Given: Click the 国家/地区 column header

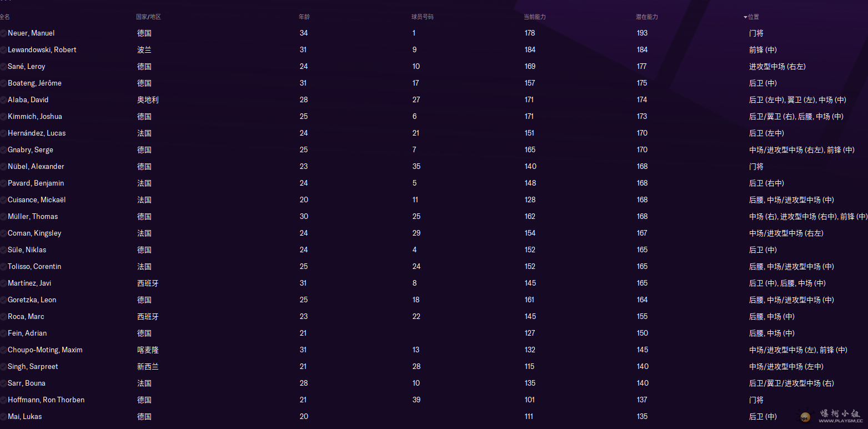Looking at the screenshot, I should tap(148, 17).
